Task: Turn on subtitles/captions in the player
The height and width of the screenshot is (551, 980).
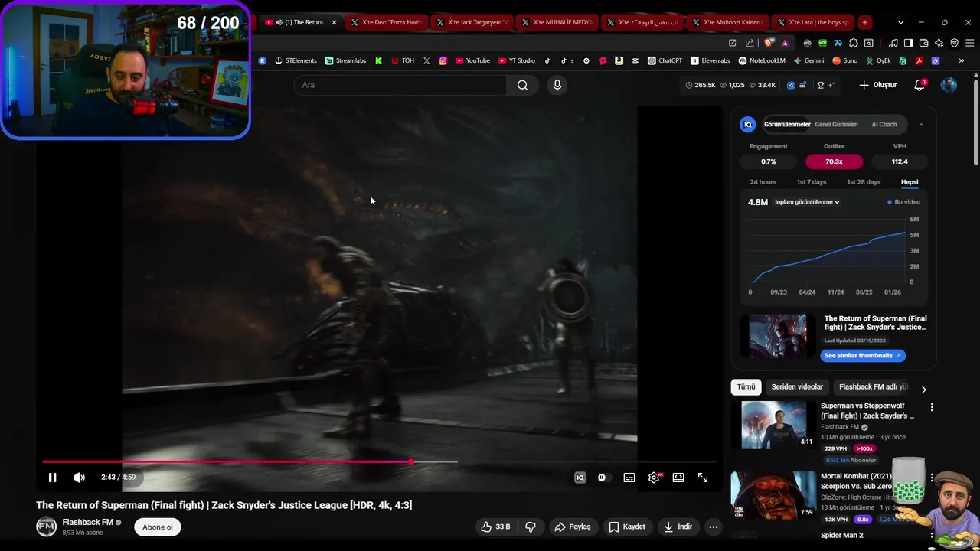Action: click(629, 478)
